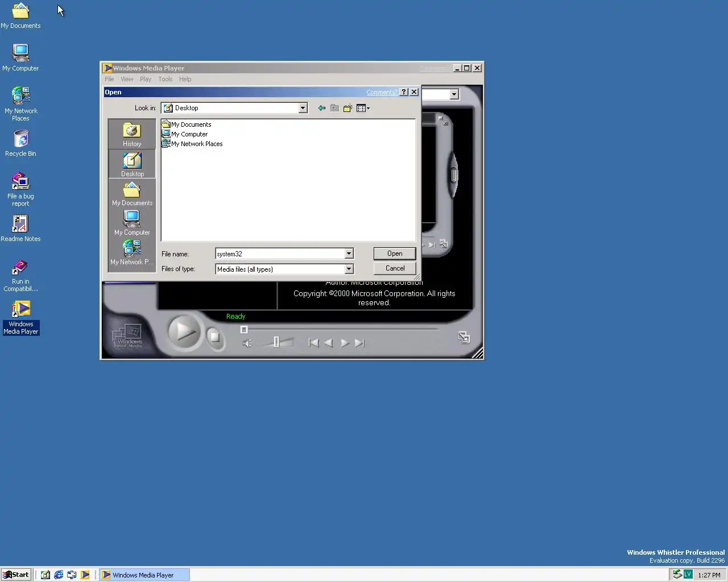This screenshot has height=582, width=728.
Task: Select My Computer in the file list
Action: (185, 134)
